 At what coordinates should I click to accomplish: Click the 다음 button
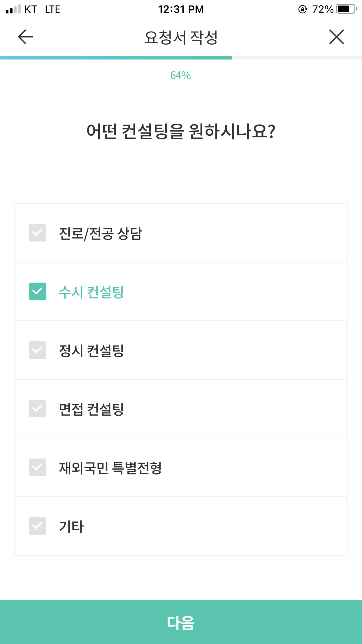(181, 622)
